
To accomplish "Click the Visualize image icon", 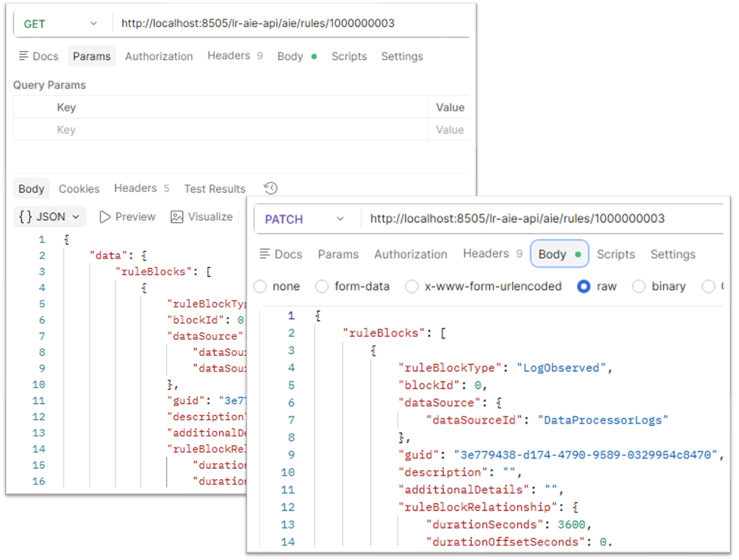I will pyautogui.click(x=177, y=217).
